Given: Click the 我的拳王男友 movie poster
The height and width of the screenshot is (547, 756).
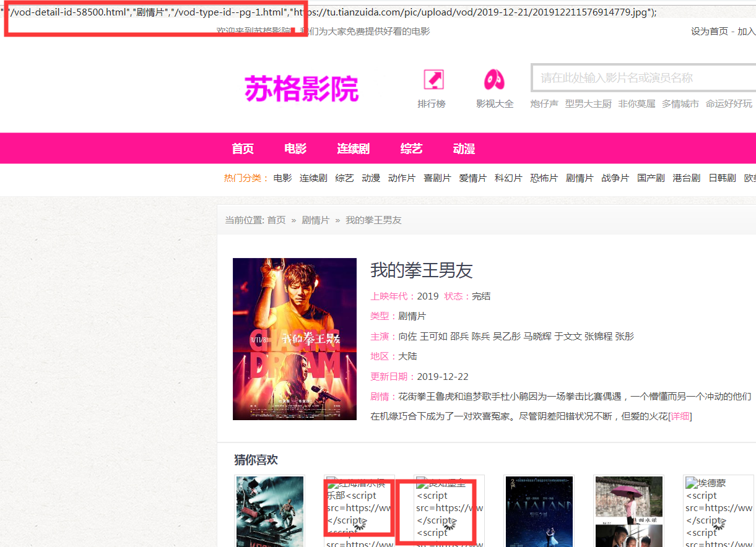Looking at the screenshot, I should coord(295,339).
